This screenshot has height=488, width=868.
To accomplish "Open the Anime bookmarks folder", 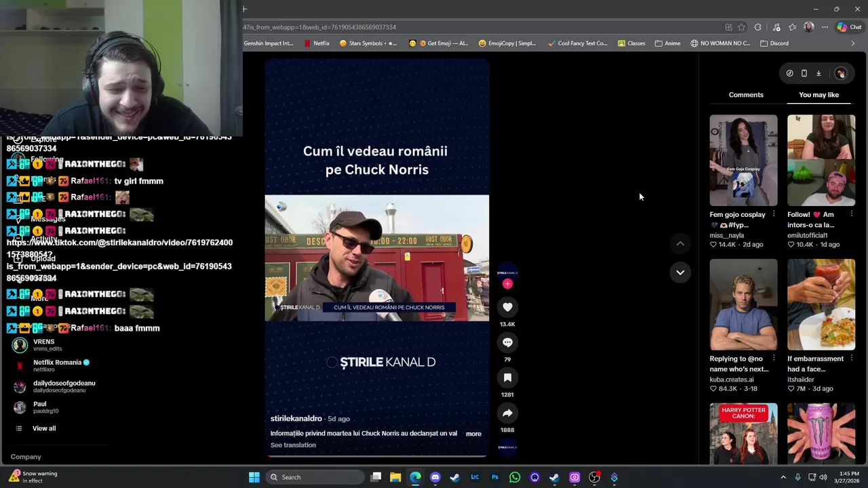I will coord(667,43).
